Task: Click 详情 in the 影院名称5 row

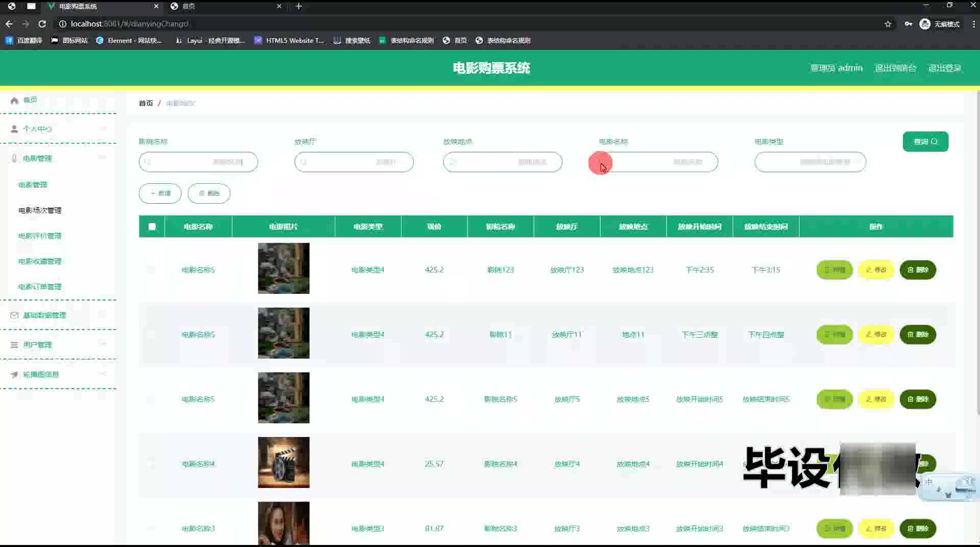Action: click(835, 399)
